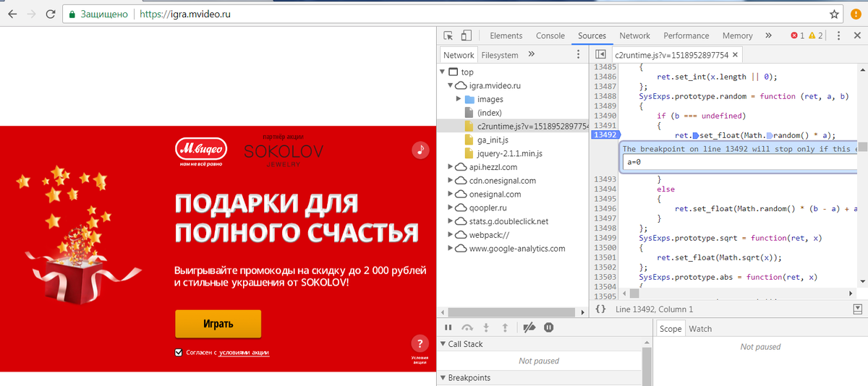This screenshot has width=868, height=386.
Task: Click breakpoint marker on line 13492
Action: [605, 135]
